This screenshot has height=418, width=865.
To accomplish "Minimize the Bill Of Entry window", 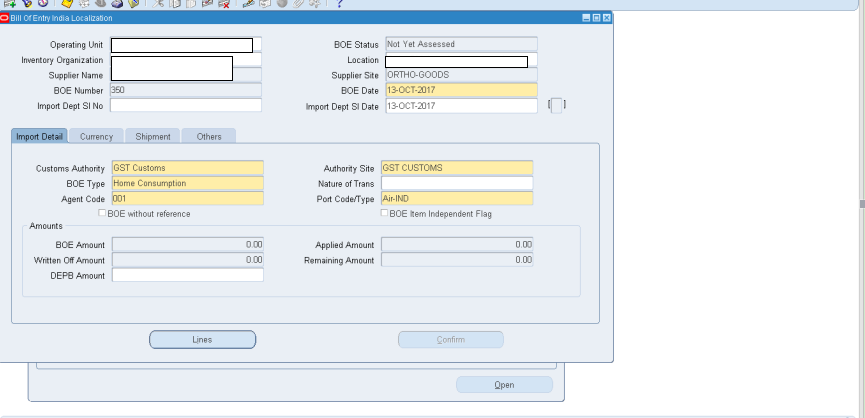I will (586, 18).
